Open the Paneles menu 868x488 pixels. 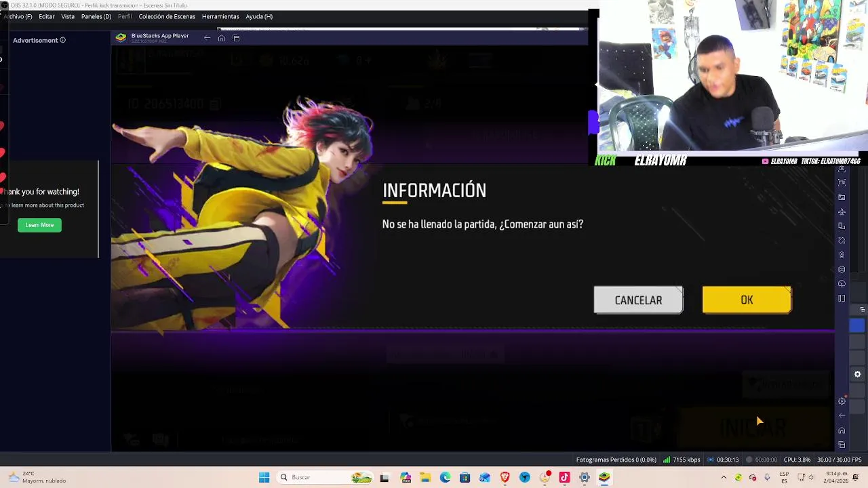[x=96, y=16]
